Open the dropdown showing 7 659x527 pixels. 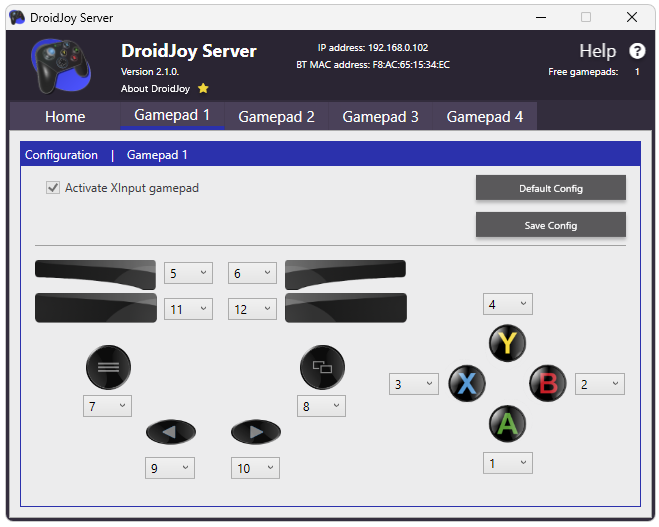click(x=108, y=406)
